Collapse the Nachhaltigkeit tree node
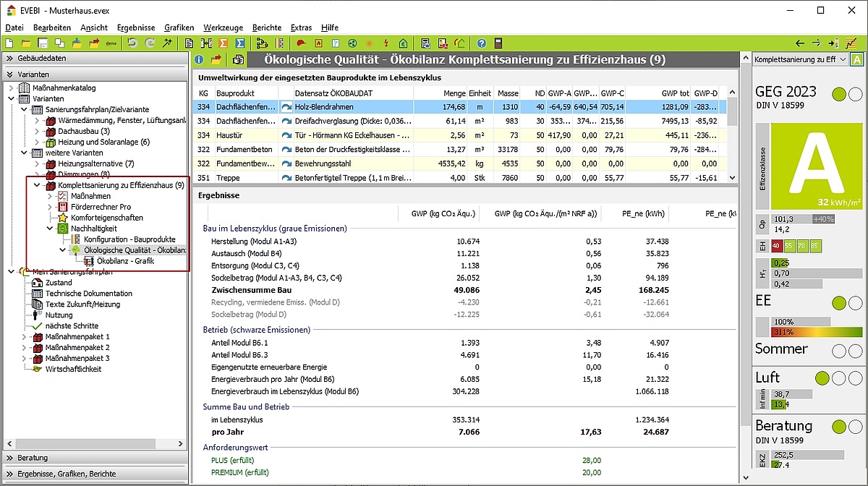The width and height of the screenshot is (868, 486). 50,229
